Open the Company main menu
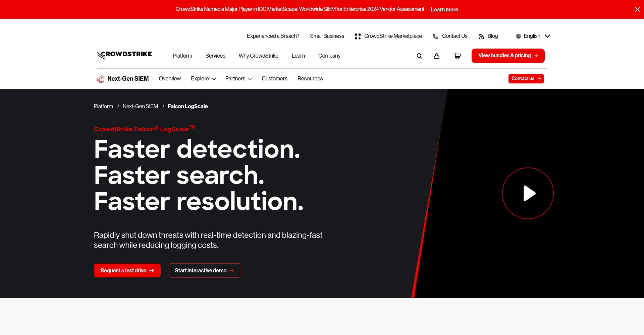The width and height of the screenshot is (644, 335). pos(329,56)
